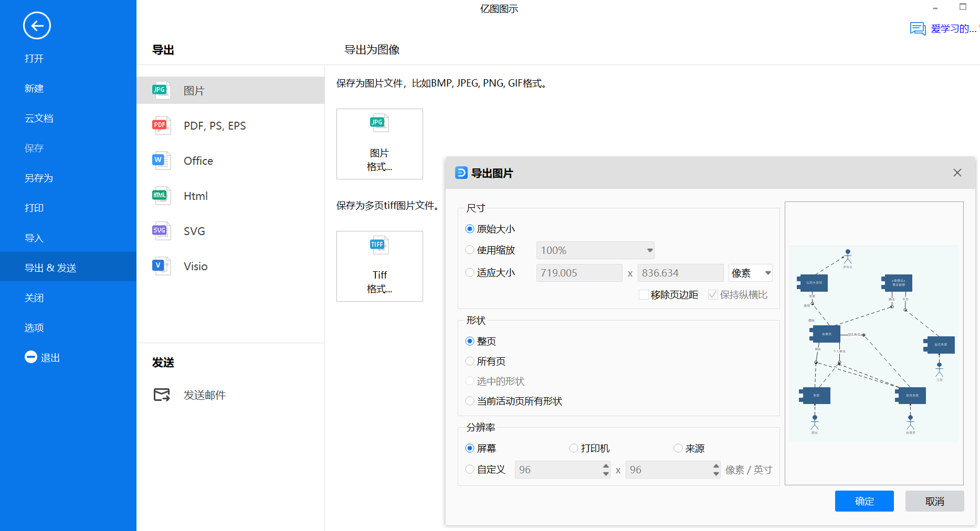Open the 打印 menu in sidebar
Viewport: 980px width, 531px height.
pyautogui.click(x=34, y=208)
